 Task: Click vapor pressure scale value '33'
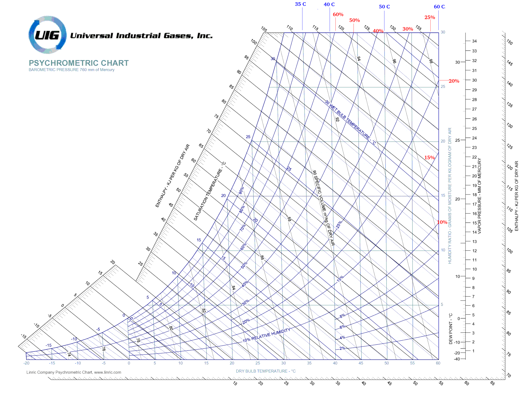click(475, 51)
